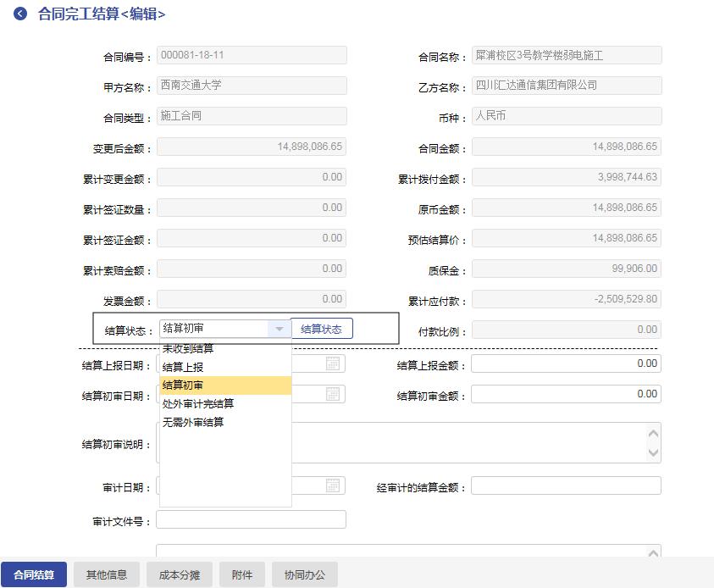Open calendar picker for 结算上报日期
The height and width of the screenshot is (588, 714).
point(334,363)
